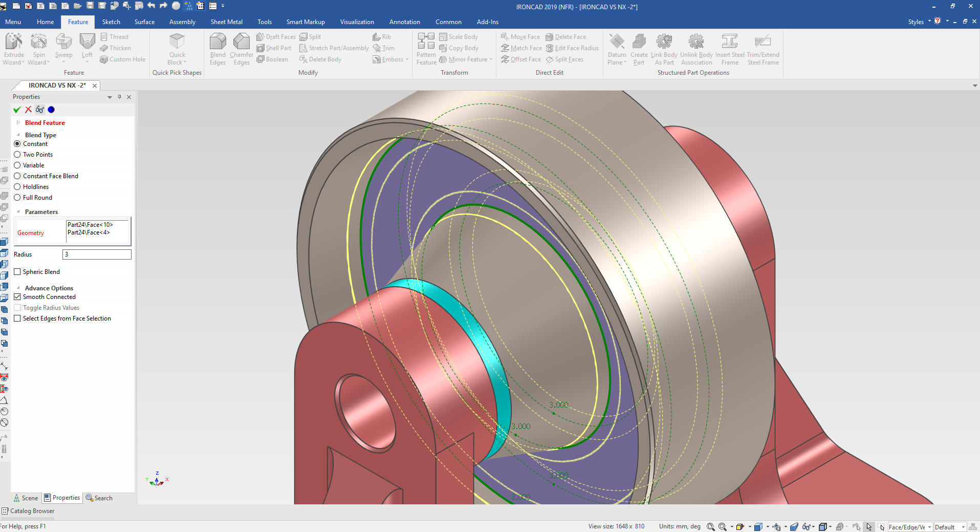Click the Radius value input field
This screenshot has height=532, width=980.
pos(97,254)
